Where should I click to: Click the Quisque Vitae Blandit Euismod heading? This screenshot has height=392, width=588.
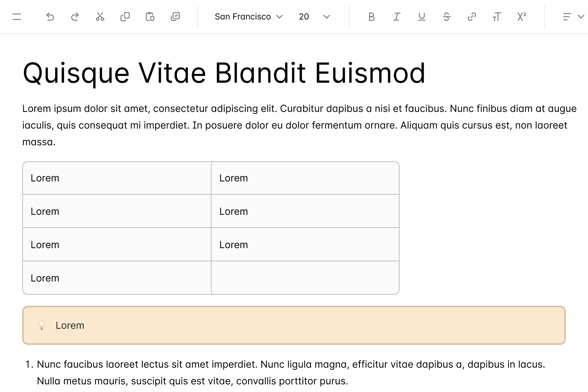click(x=224, y=73)
